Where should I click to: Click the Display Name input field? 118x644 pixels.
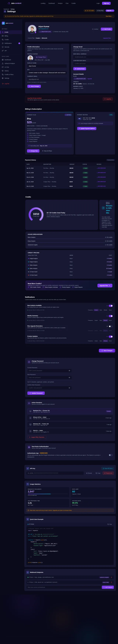coord(47,66)
